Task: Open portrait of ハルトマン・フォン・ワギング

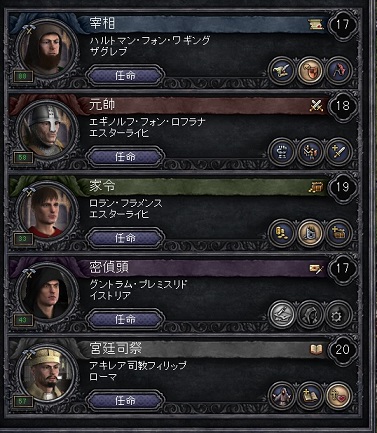Action: (x=48, y=50)
